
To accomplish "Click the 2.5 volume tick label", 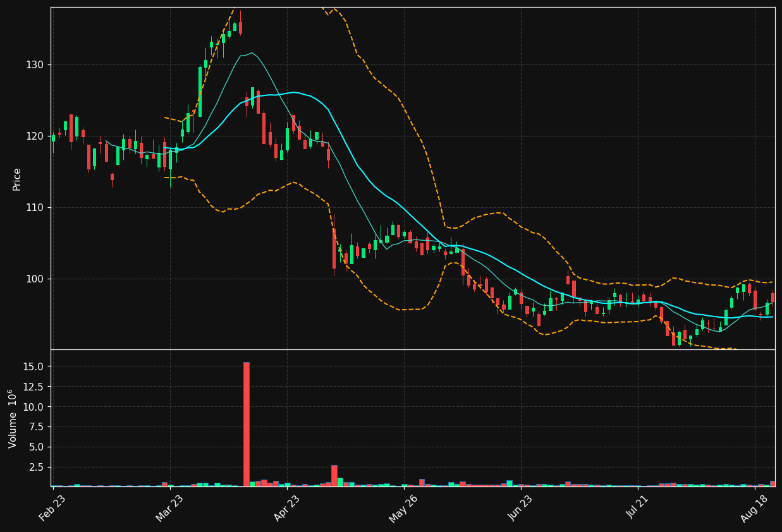I will pos(37,467).
